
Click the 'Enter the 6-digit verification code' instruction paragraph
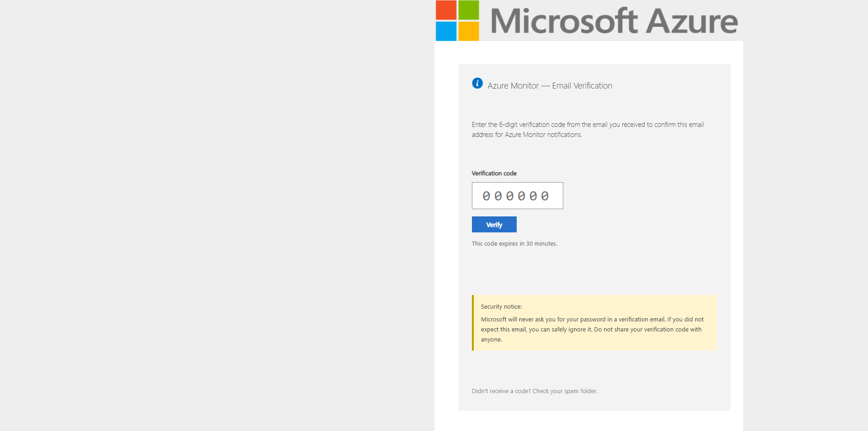pos(588,130)
